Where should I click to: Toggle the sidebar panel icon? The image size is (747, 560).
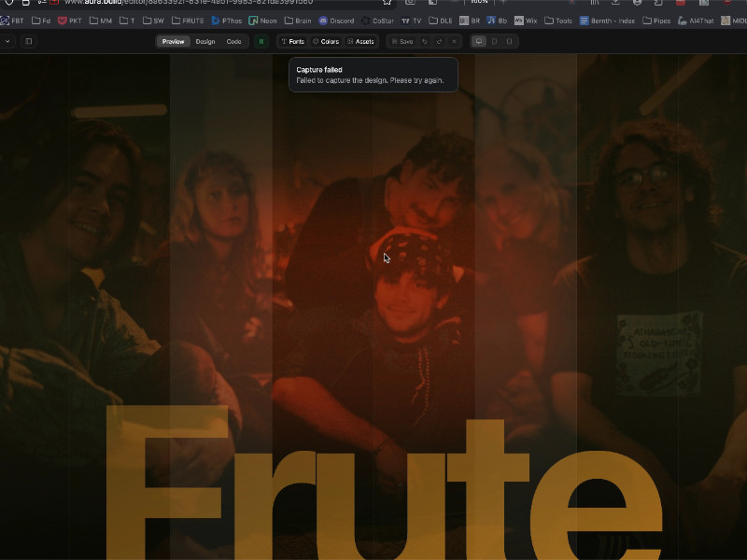coord(29,41)
